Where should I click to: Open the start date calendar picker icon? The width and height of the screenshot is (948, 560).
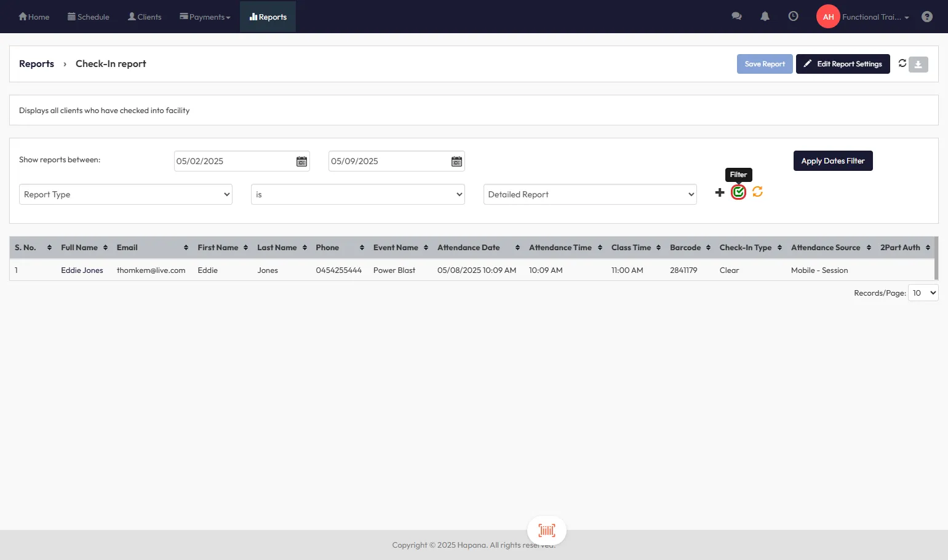(301, 161)
